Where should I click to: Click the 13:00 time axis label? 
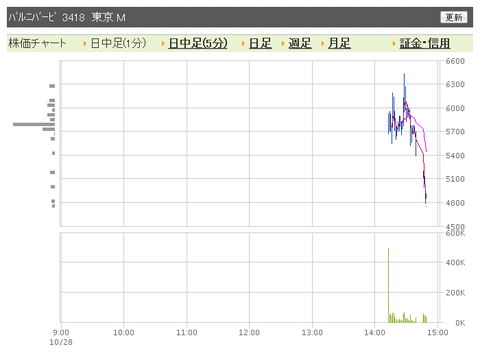tap(312, 332)
